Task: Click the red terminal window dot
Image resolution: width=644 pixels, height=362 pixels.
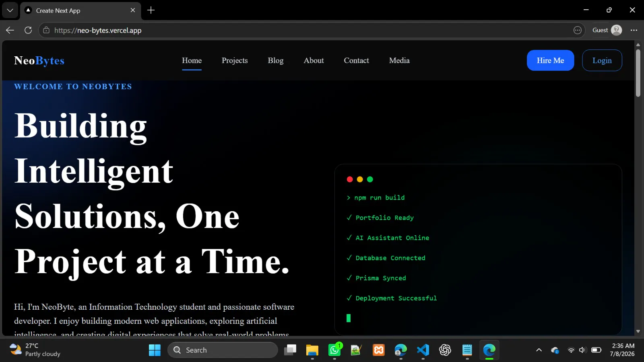Action: click(350, 179)
